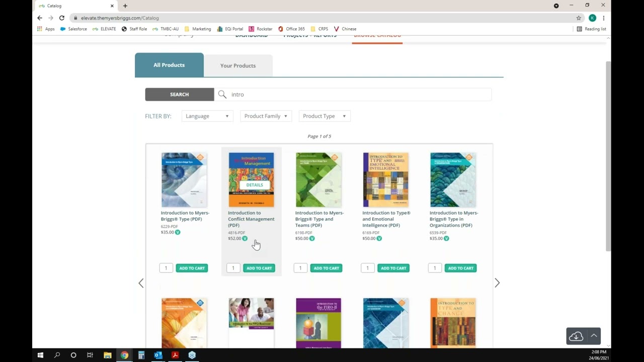The width and height of the screenshot is (644, 362).
Task: Open Introduction to Myers-Briggs Type (PDF) cover
Action: [x=184, y=179]
